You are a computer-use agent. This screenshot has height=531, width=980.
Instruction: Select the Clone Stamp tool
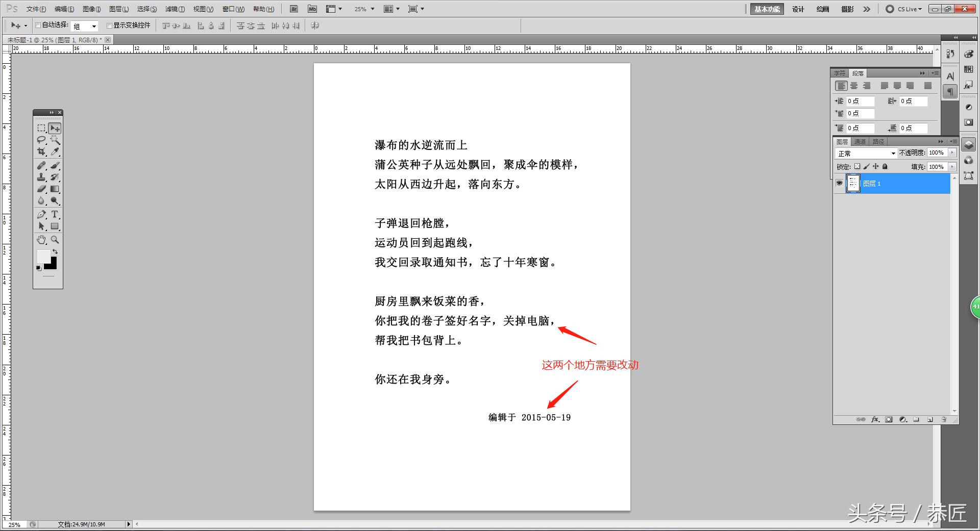41,177
